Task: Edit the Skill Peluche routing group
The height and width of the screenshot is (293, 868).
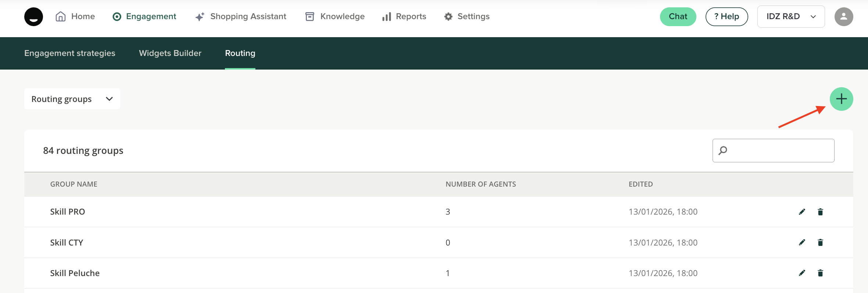Action: 802,273
